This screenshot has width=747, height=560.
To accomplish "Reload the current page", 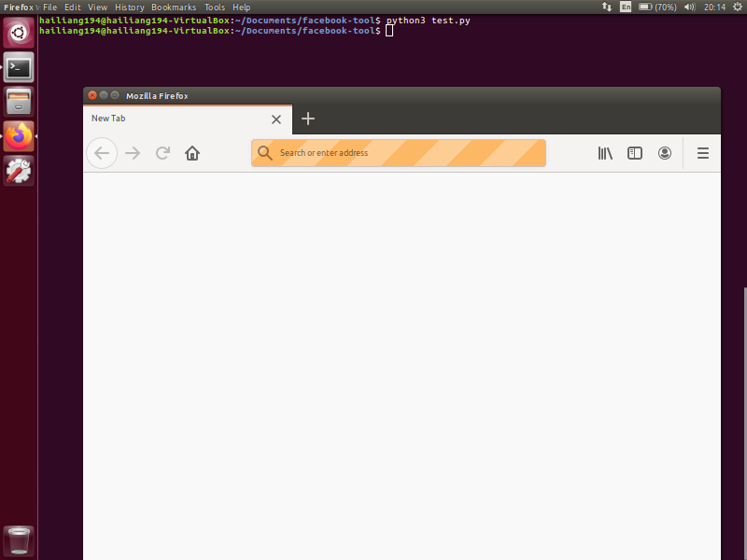I will (x=162, y=153).
